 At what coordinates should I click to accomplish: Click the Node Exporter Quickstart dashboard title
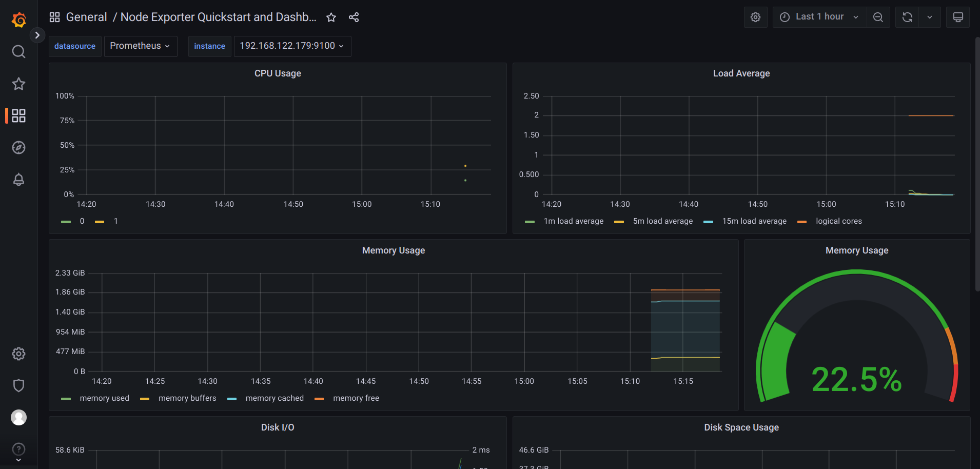point(218,17)
